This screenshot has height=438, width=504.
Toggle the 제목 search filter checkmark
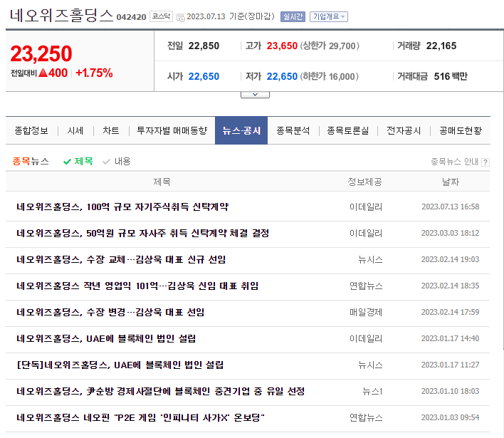tap(67, 162)
